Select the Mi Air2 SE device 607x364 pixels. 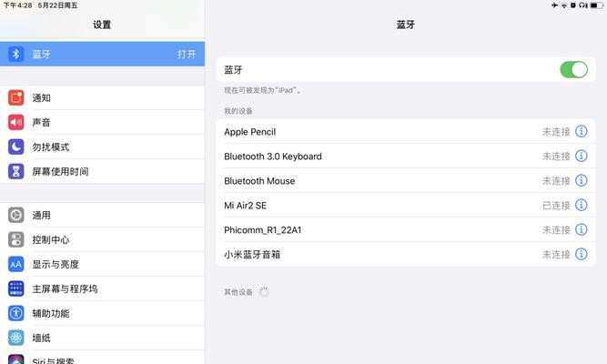tap(406, 205)
